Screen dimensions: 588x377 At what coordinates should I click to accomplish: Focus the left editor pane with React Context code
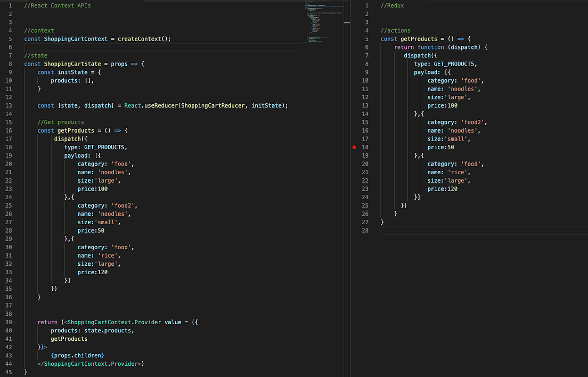pyautogui.click(x=160, y=240)
